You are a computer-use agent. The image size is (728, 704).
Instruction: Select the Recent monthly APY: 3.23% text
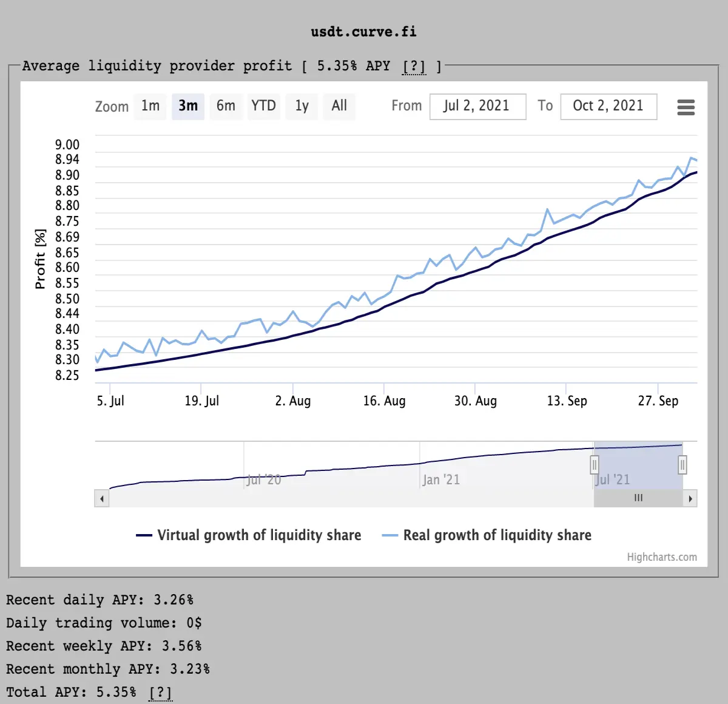[x=108, y=669]
